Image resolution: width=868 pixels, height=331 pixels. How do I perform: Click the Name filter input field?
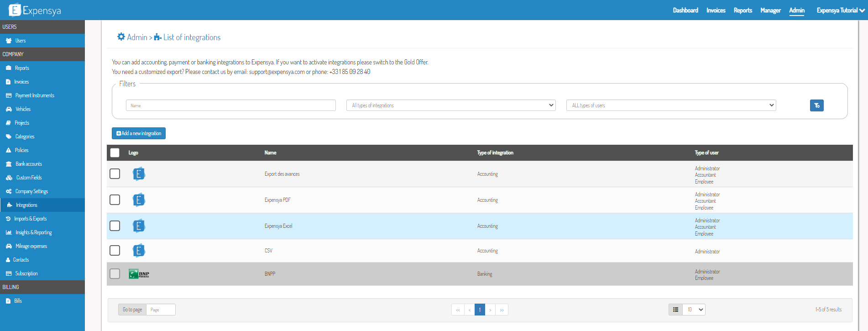(x=231, y=105)
